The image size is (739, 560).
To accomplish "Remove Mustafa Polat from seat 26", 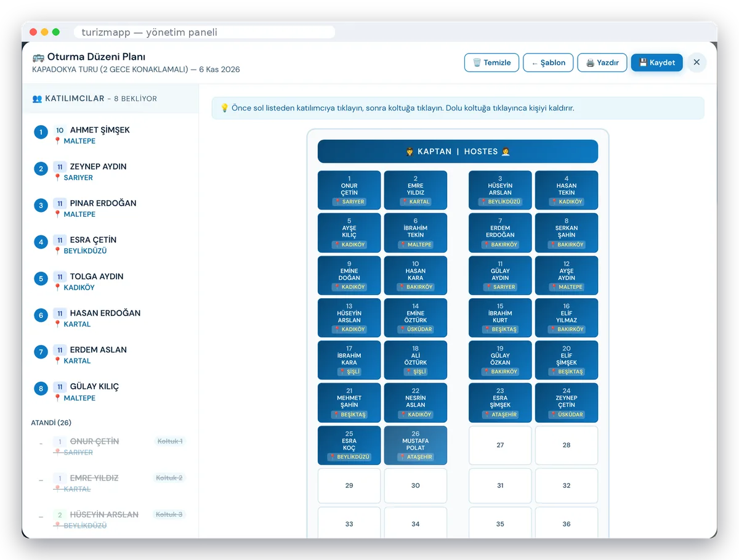I will (x=416, y=445).
